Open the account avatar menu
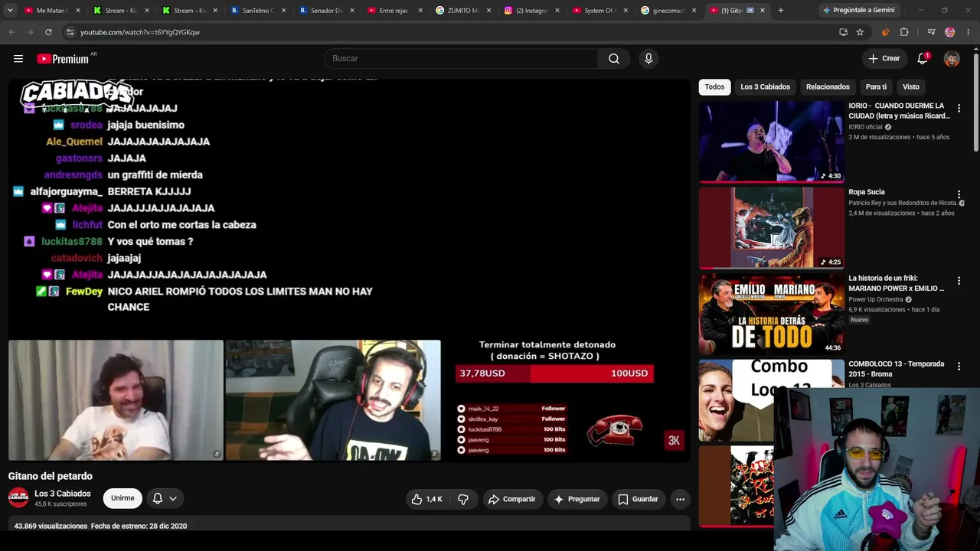This screenshot has width=980, height=551. coord(952,59)
